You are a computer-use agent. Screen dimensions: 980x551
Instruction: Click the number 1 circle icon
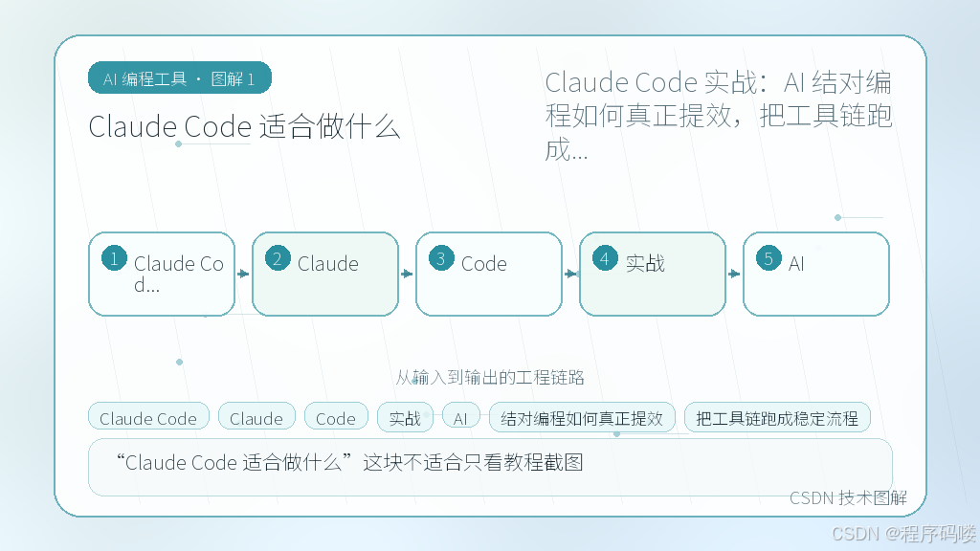click(114, 258)
